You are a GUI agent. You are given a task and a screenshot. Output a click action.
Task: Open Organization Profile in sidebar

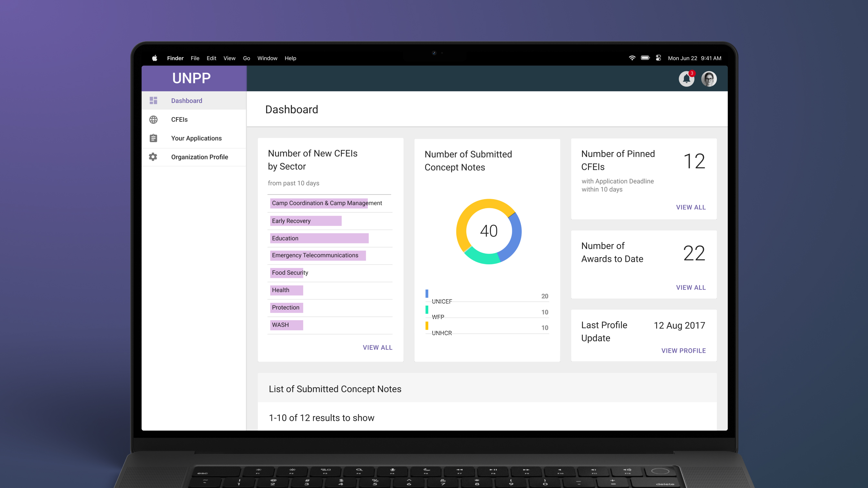pos(194,157)
